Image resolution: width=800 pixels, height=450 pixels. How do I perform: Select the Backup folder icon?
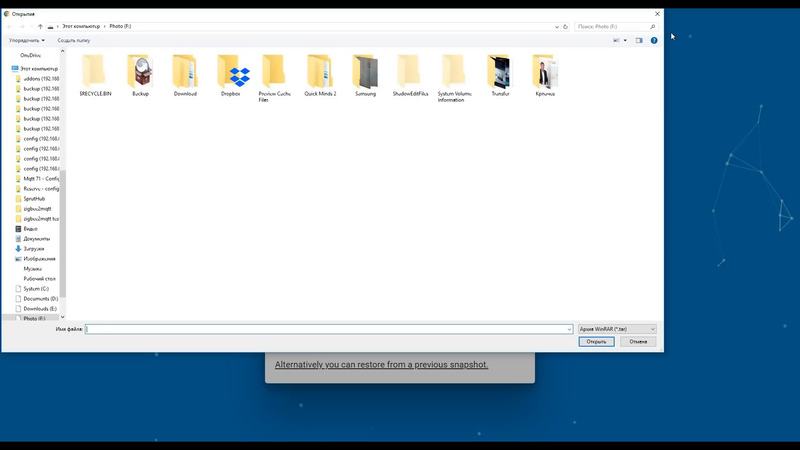(140, 74)
